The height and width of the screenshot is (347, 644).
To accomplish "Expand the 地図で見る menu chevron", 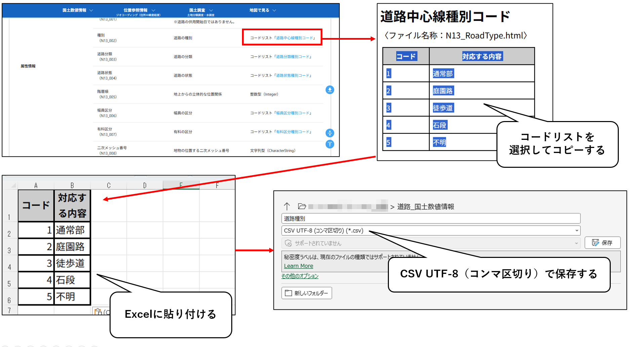I will pyautogui.click(x=274, y=10).
